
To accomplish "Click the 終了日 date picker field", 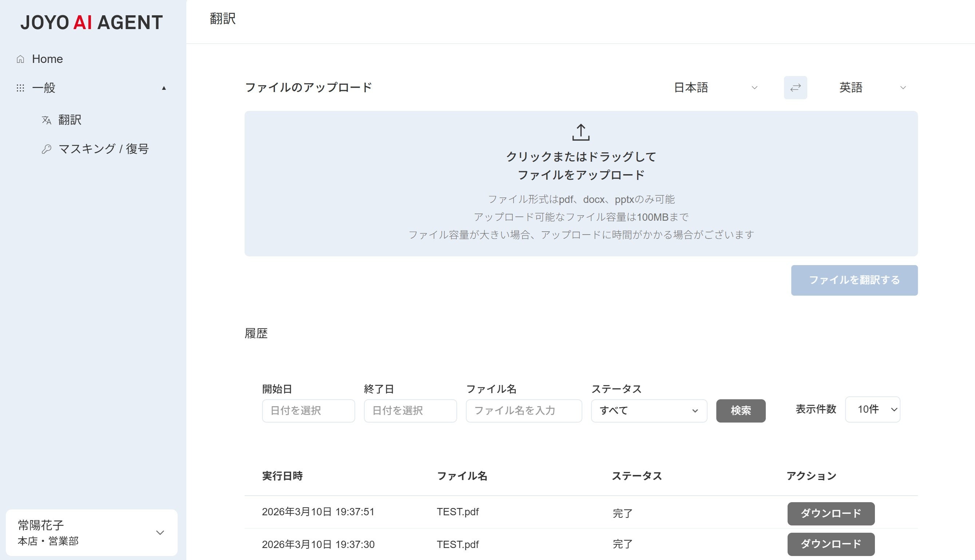I will tap(410, 411).
